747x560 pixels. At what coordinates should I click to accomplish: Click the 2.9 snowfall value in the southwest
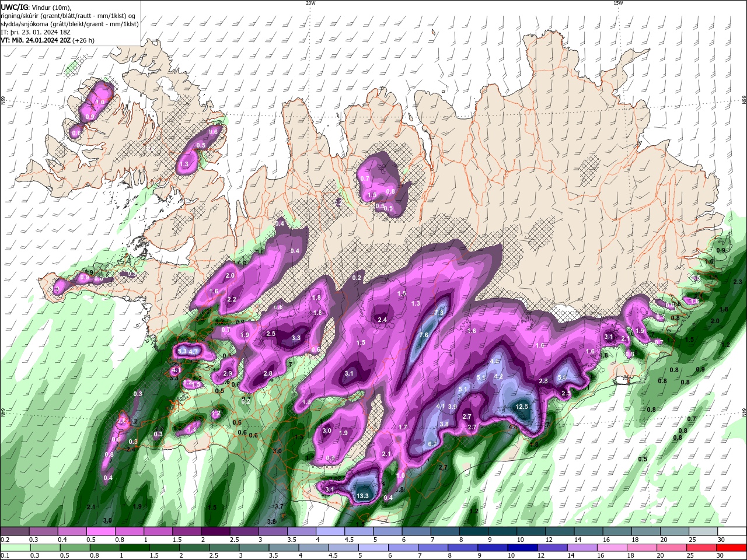[x=228, y=373]
